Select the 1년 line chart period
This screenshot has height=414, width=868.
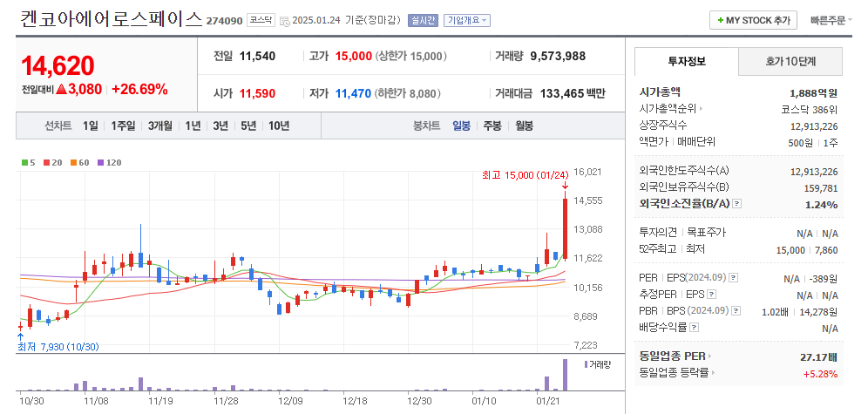[193, 126]
